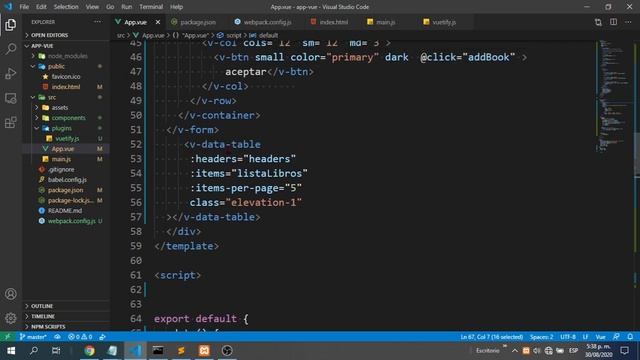The width and height of the screenshot is (640, 360).
Task: Open the Search view in activity bar
Action: (x=11, y=49)
